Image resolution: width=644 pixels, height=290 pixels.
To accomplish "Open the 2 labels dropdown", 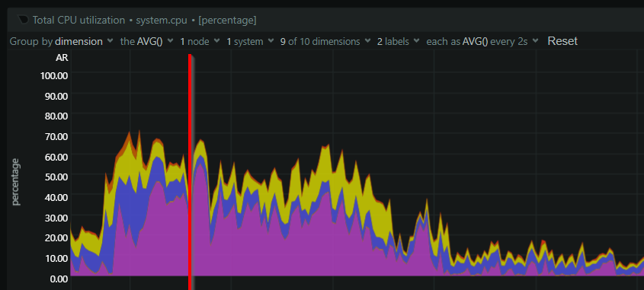I will pos(399,41).
